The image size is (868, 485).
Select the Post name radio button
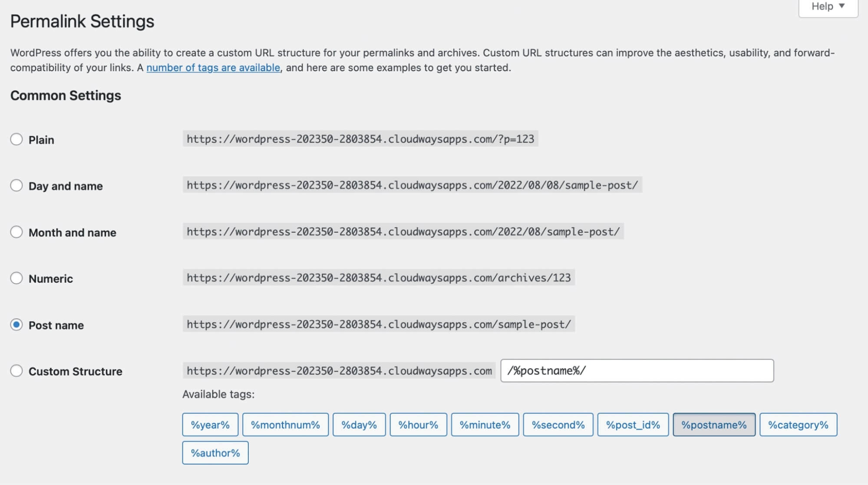tap(17, 324)
